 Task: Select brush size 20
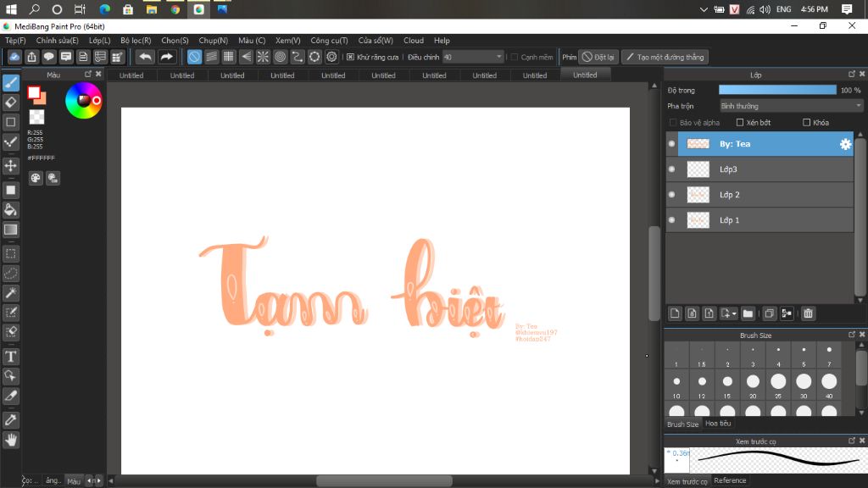(x=753, y=385)
